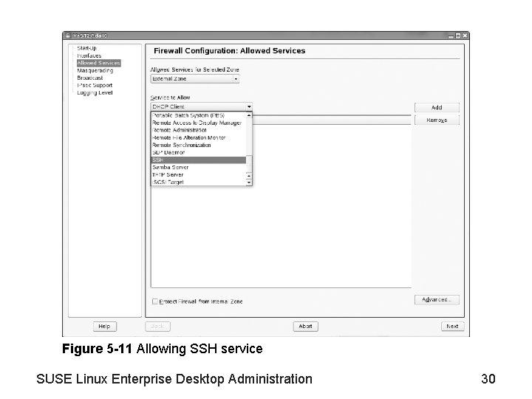Open Interfaces section in sidebar
The height and width of the screenshot is (399, 532).
[x=89, y=55]
